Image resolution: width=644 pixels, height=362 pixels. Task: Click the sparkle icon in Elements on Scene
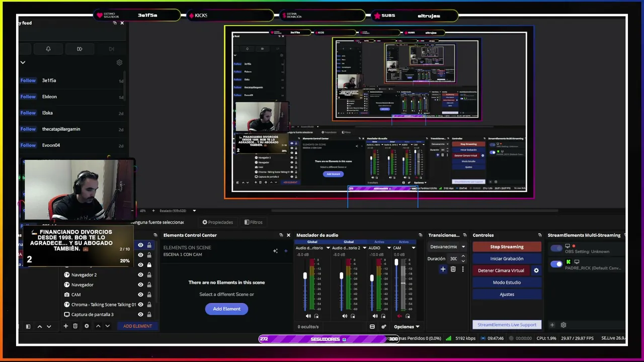[275, 250]
